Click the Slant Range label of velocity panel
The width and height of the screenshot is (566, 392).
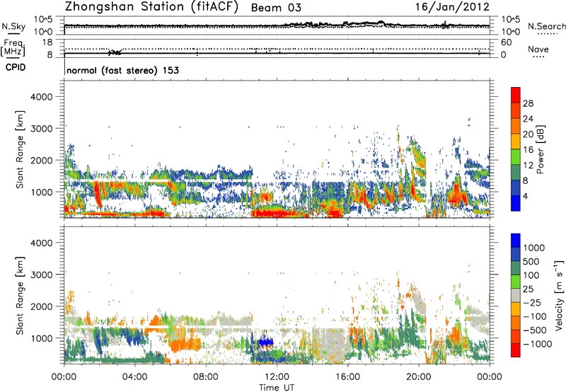[x=20, y=296]
